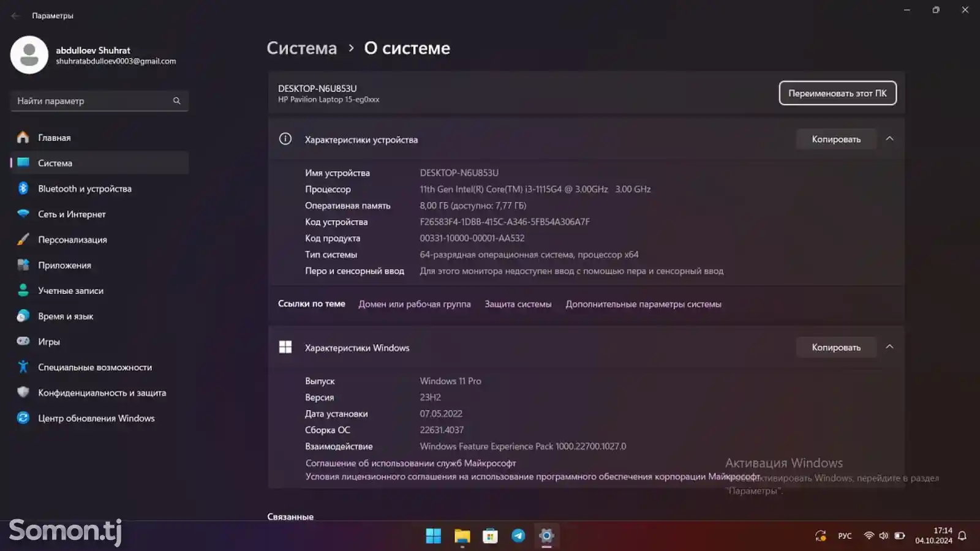Open the user profile avatar
The width and height of the screenshot is (980, 551).
tap(29, 55)
